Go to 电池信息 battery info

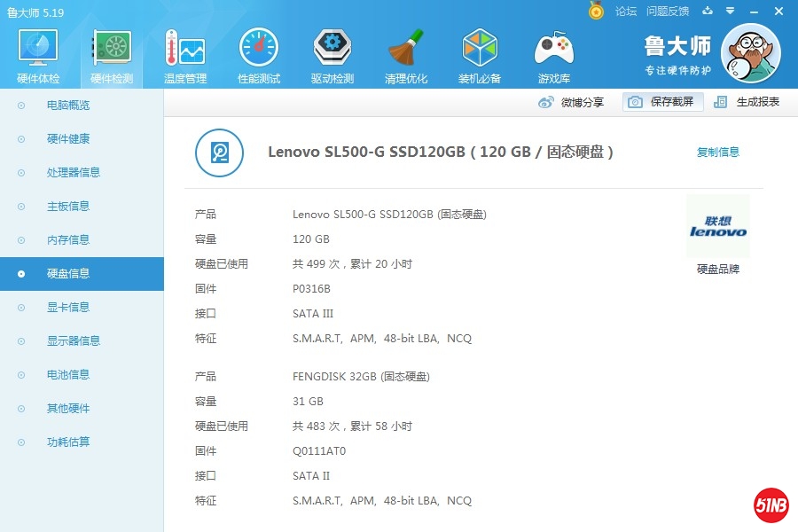tap(68, 375)
